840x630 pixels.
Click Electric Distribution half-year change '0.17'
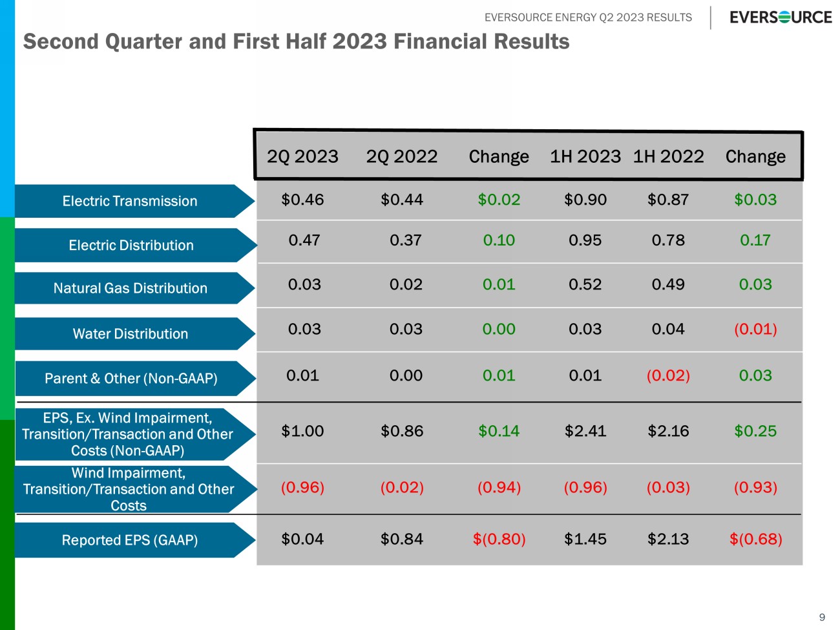755,240
